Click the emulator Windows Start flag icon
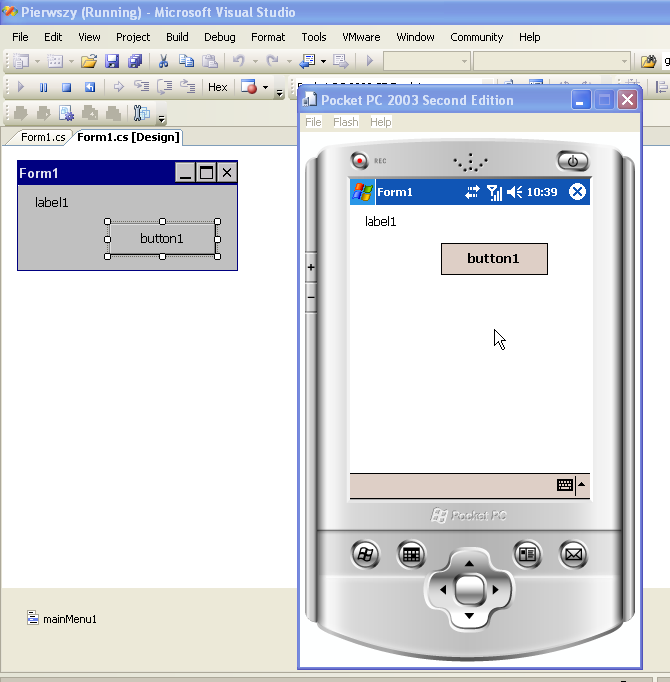The width and height of the screenshot is (670, 682). click(x=363, y=192)
